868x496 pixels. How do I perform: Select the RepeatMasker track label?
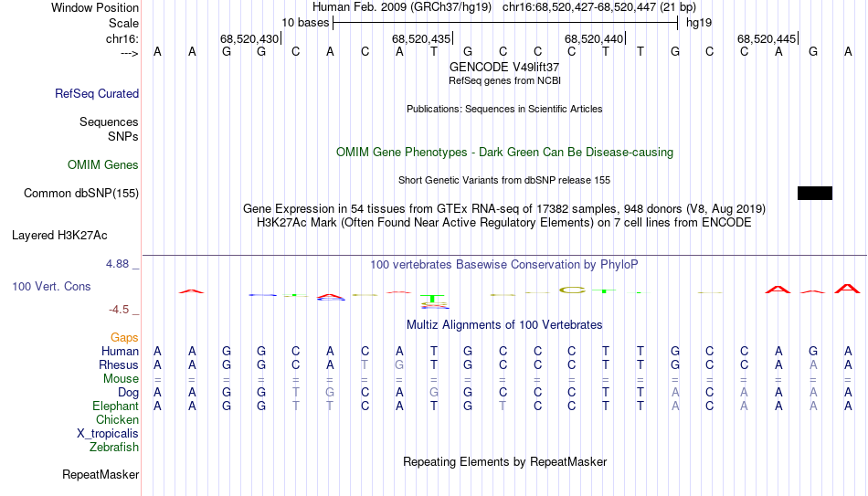click(x=101, y=474)
